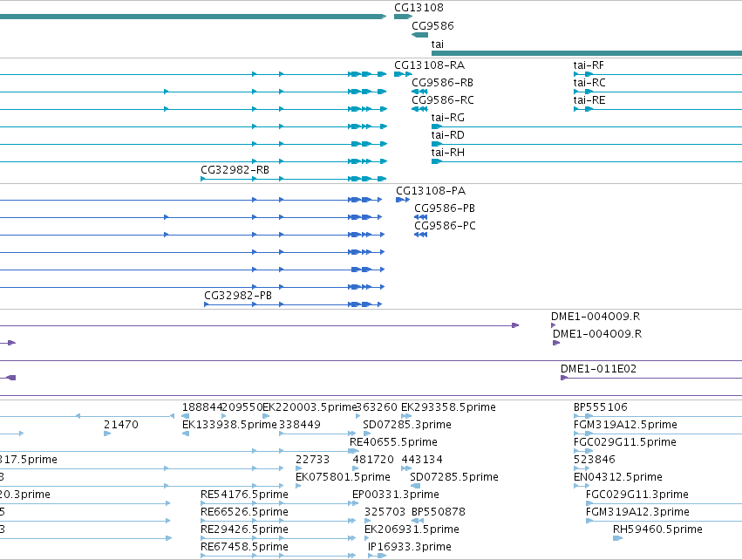Open transcript CG32982-RB

tap(235, 170)
